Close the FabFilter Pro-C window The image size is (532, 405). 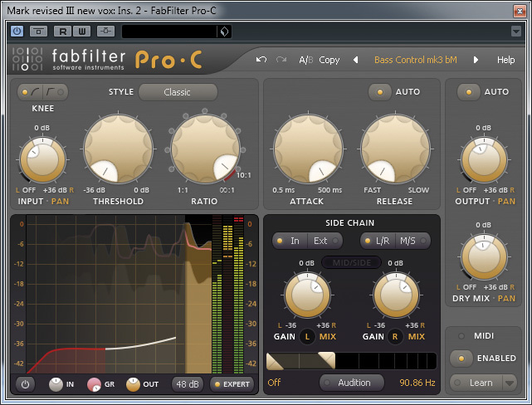[x=520, y=11]
